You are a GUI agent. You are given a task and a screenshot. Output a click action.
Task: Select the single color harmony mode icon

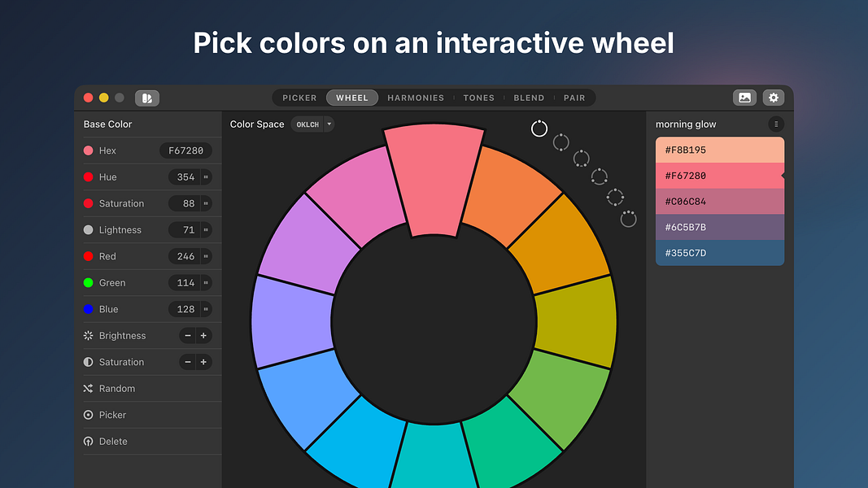539,129
